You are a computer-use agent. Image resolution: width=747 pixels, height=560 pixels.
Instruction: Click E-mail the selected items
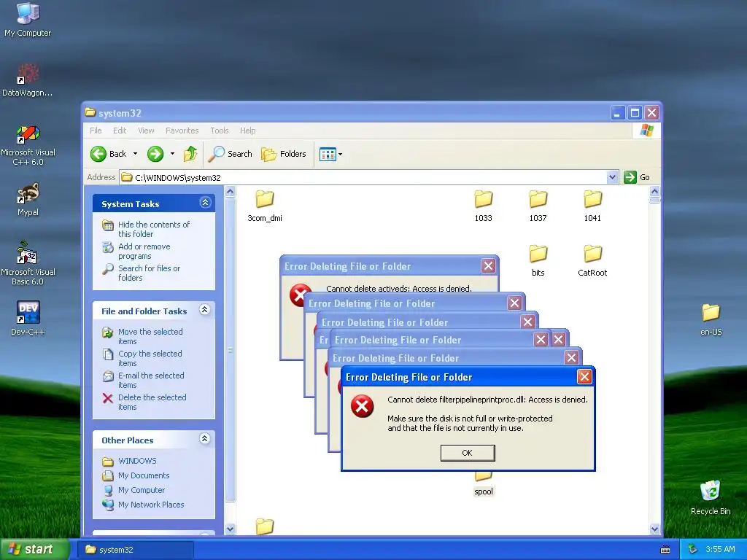tap(150, 380)
